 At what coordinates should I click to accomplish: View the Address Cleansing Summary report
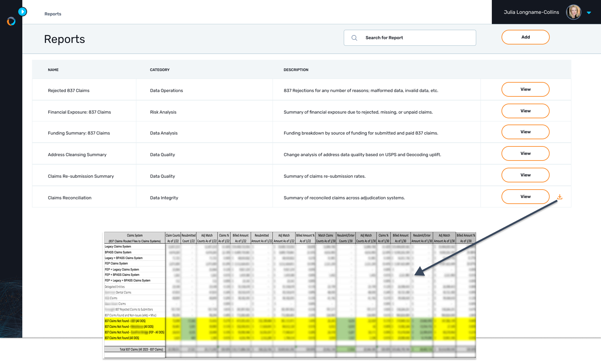pyautogui.click(x=525, y=154)
